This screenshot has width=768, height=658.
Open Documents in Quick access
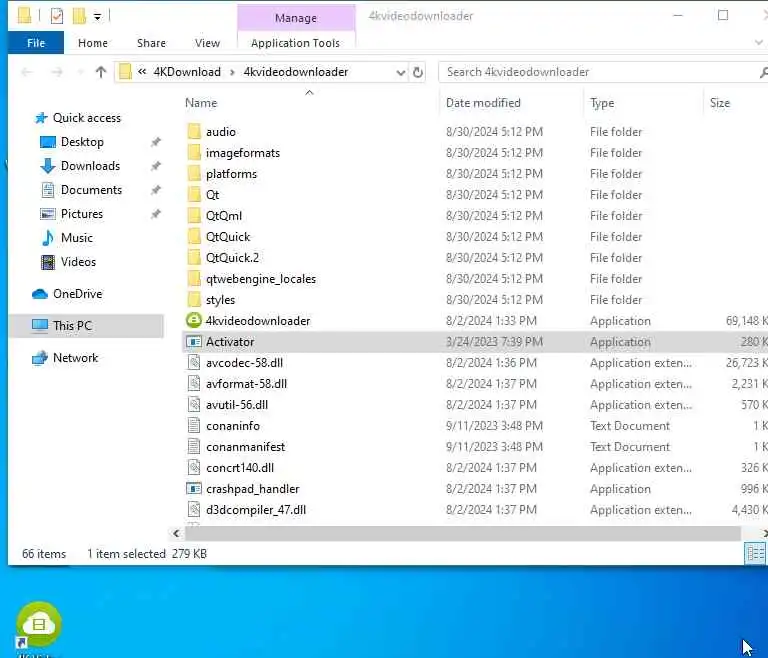tap(91, 190)
